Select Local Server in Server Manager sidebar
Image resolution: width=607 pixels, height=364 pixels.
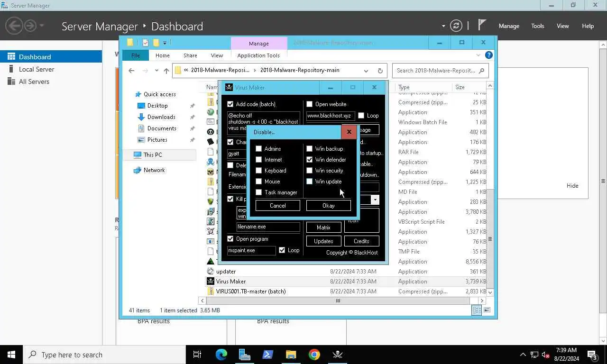click(37, 69)
